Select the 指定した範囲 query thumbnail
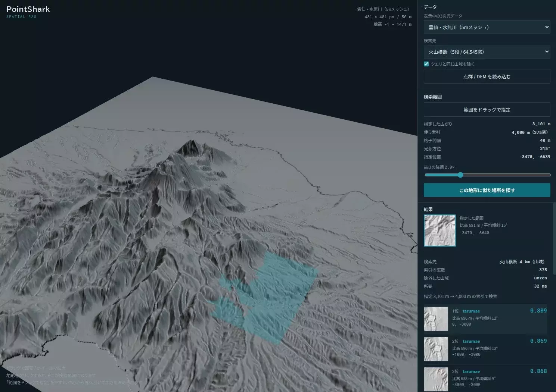 [440, 231]
